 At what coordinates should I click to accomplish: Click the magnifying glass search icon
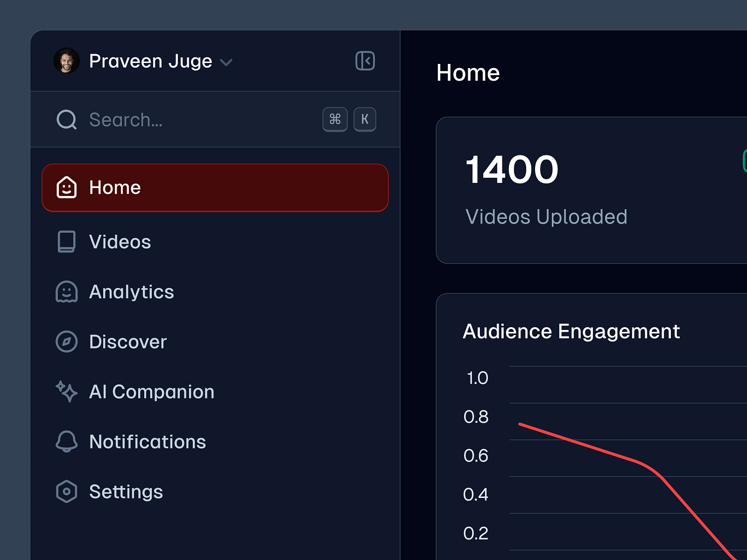click(66, 120)
